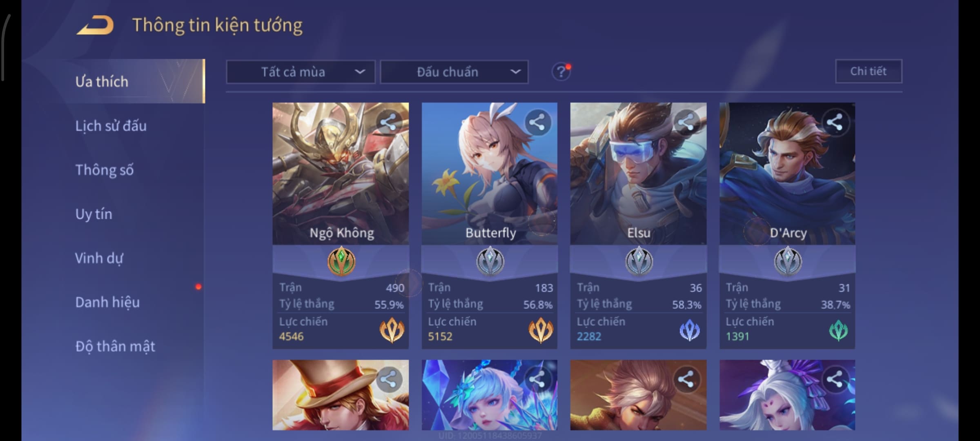This screenshot has height=441, width=980.
Task: Open the question mark help icon
Action: 561,72
